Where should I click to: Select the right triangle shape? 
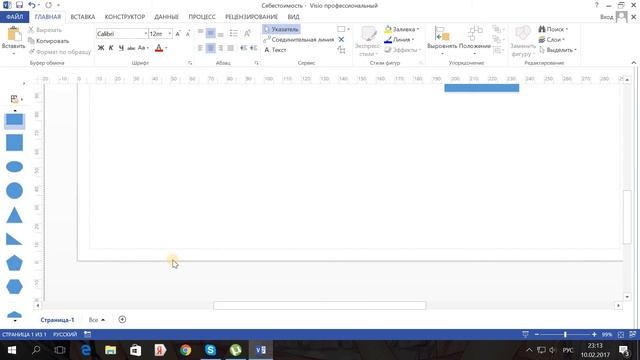14,239
